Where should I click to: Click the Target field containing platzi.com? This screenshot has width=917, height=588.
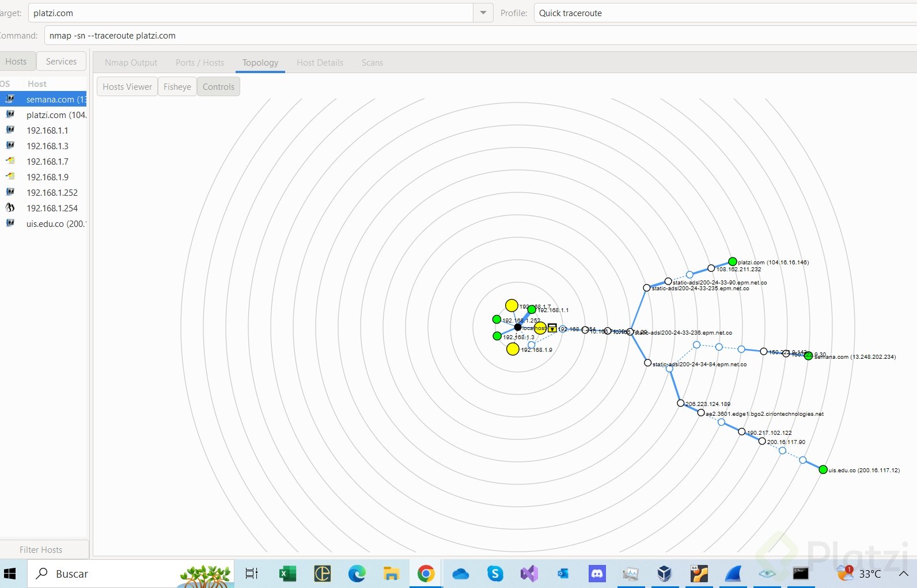(x=251, y=13)
